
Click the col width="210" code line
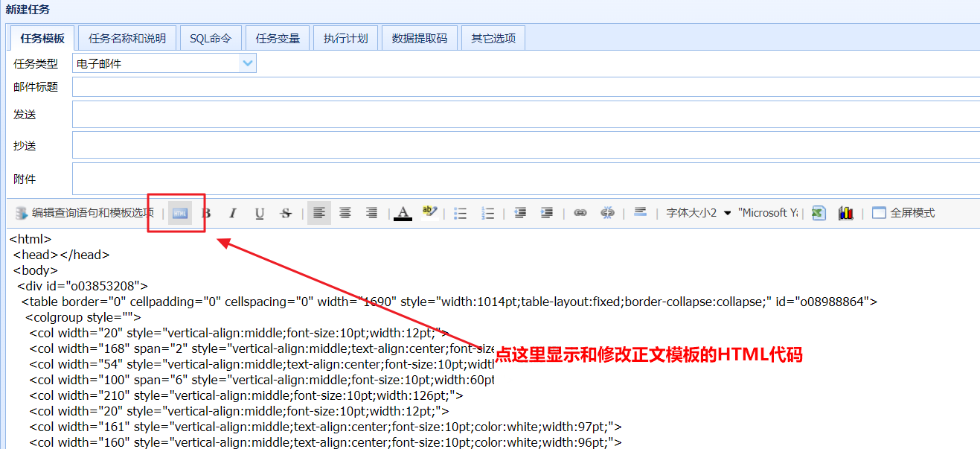pos(246,395)
